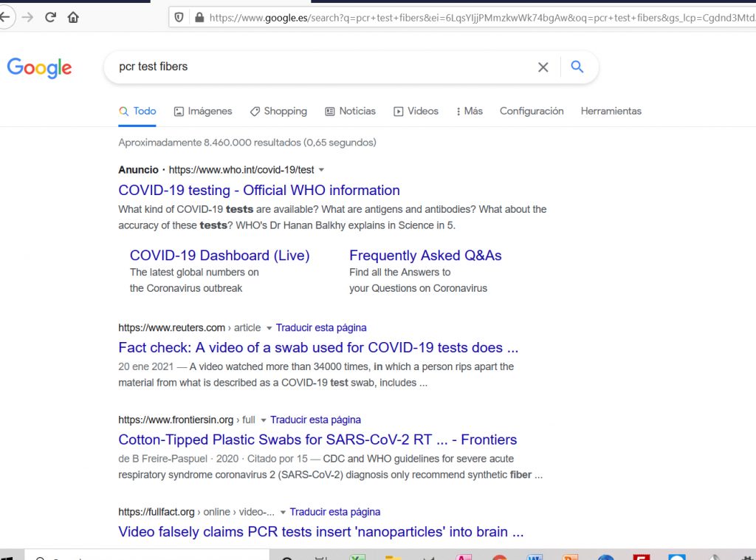Clear the search query with the X icon
This screenshot has height=560, width=756.
click(x=543, y=66)
